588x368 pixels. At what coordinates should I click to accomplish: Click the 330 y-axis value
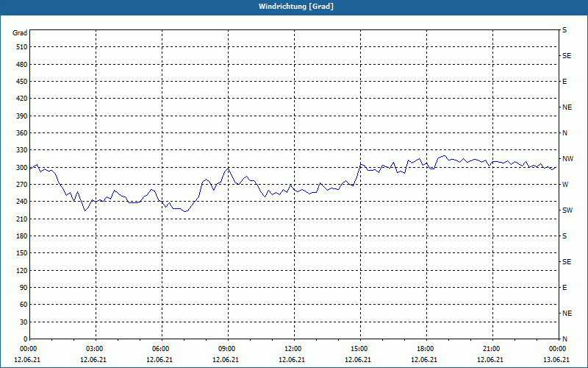tap(22, 151)
